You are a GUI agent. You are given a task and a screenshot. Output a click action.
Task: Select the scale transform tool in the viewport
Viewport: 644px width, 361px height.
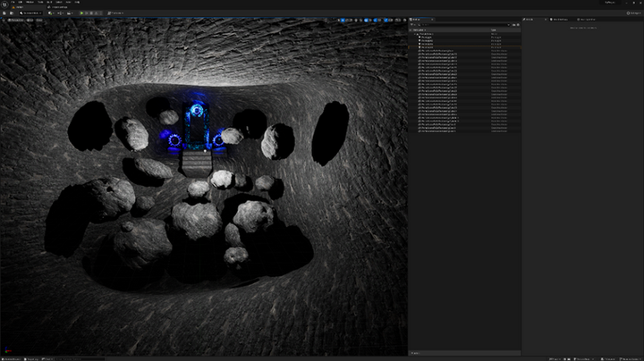(351, 20)
